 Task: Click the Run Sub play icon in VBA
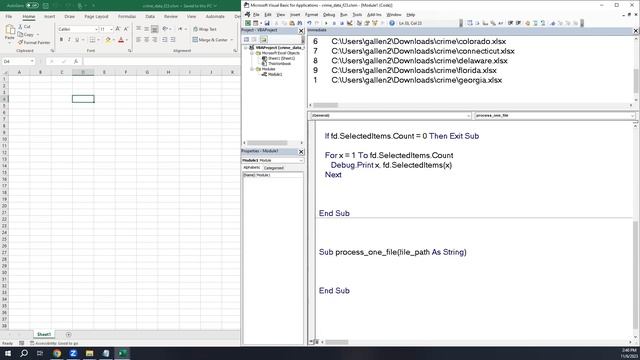pos(326,23)
